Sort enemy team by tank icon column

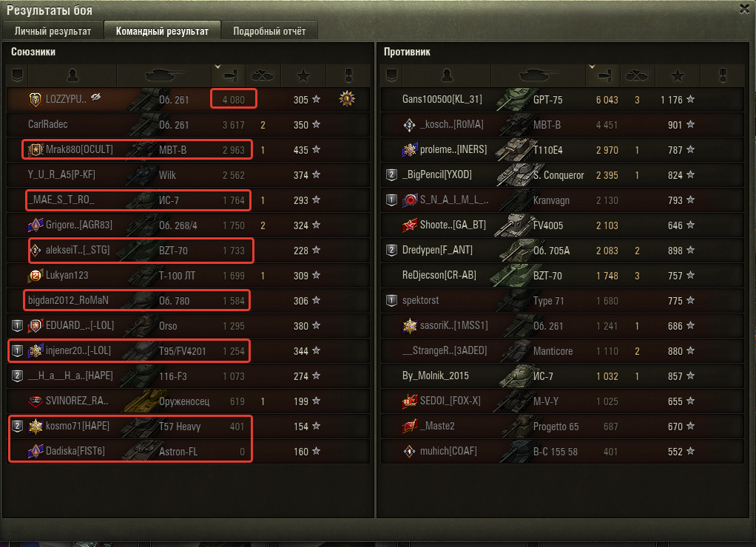[538, 75]
